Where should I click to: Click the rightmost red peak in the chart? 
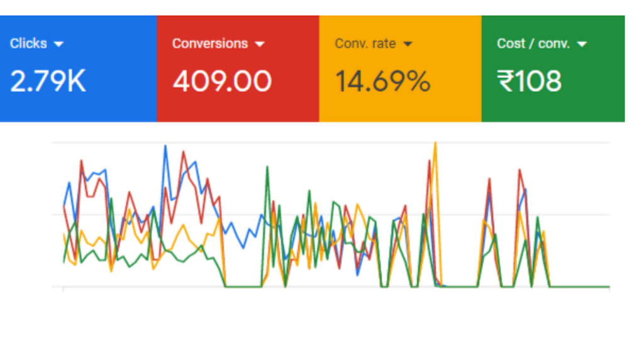519,170
